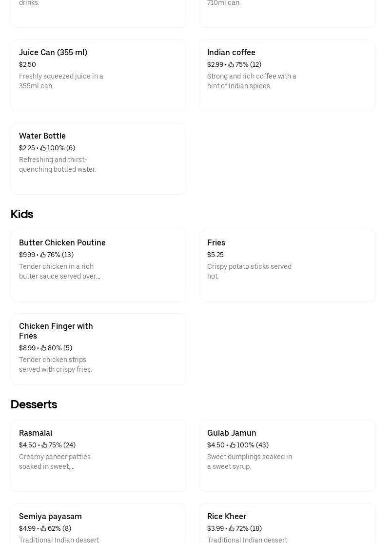Screen dimensions: 392x543
Task: Select the Chicken Finger with Fries card
Action: (x=98, y=349)
